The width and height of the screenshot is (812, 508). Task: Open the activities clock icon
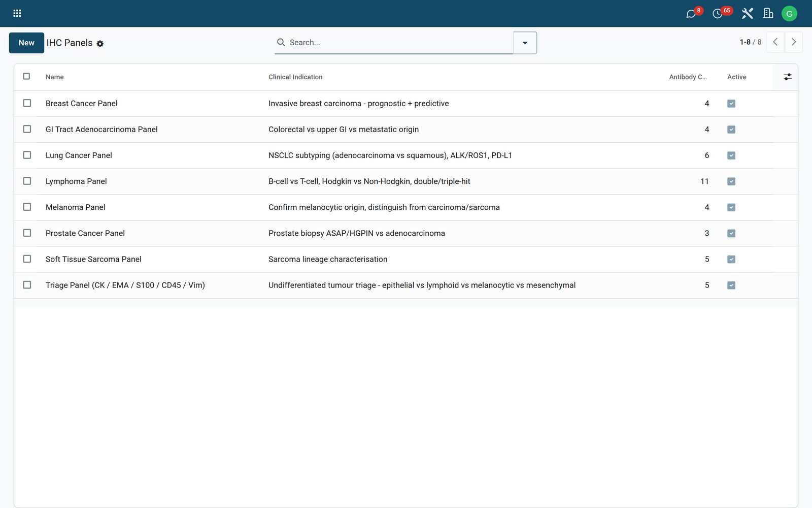tap(717, 14)
